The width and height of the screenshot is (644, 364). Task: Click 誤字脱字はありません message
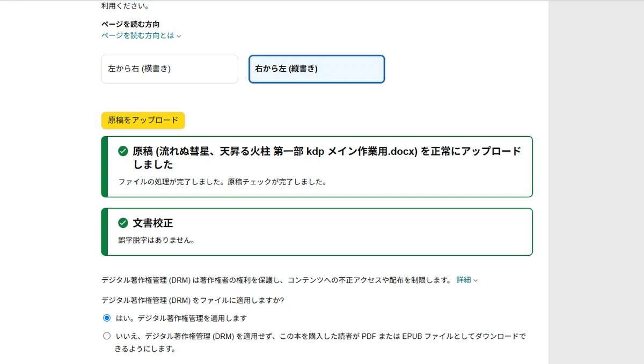coord(157,240)
